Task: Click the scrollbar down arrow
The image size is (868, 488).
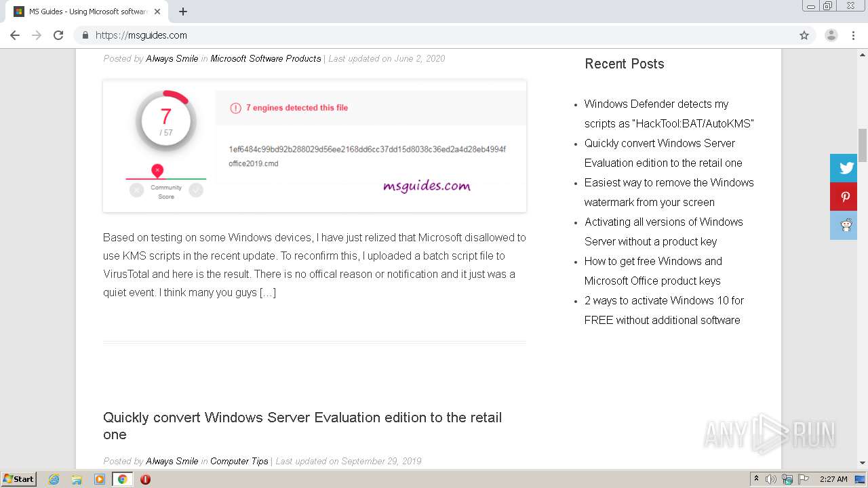Action: [863, 463]
